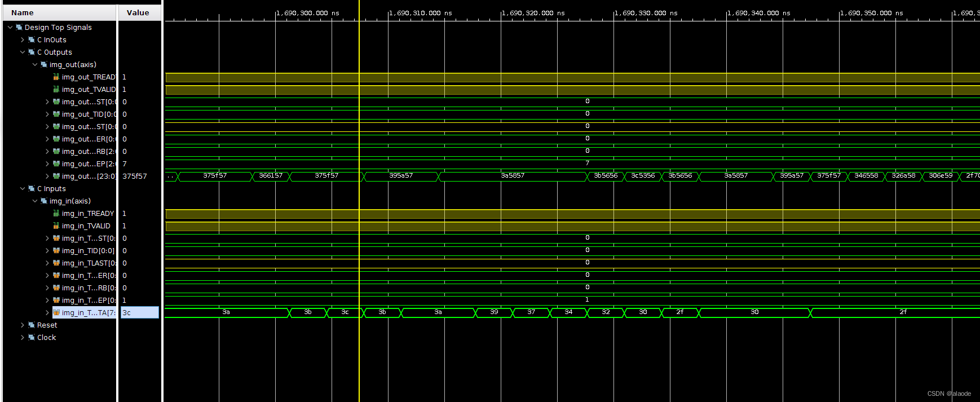
Task: Click the 375f57 value cell
Action: 135,176
